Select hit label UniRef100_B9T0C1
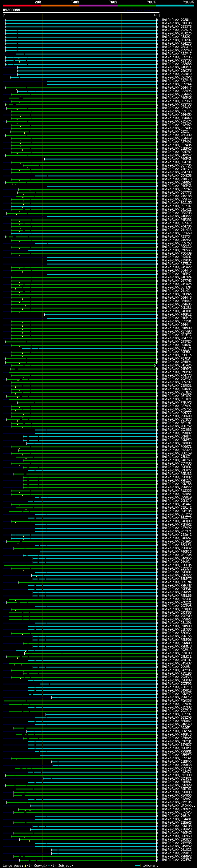This screenshot has width=197, height=868. point(177,399)
